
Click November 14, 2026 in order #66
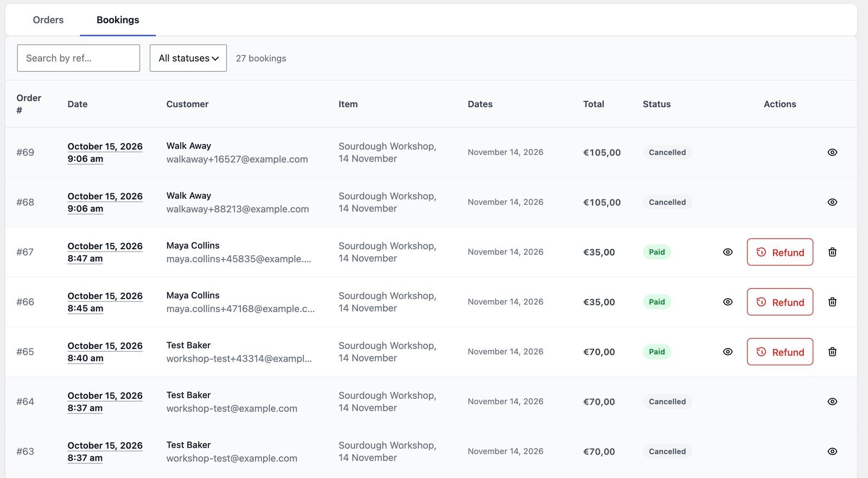(x=506, y=302)
